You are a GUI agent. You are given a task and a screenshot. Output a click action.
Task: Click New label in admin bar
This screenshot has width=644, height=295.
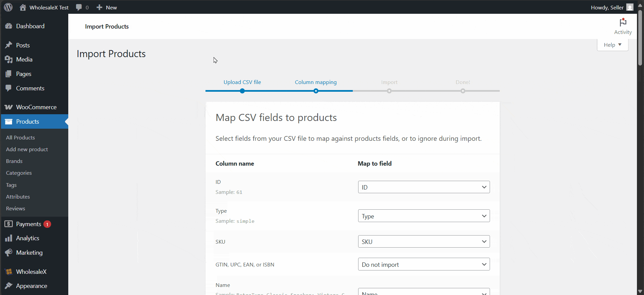tap(111, 7)
